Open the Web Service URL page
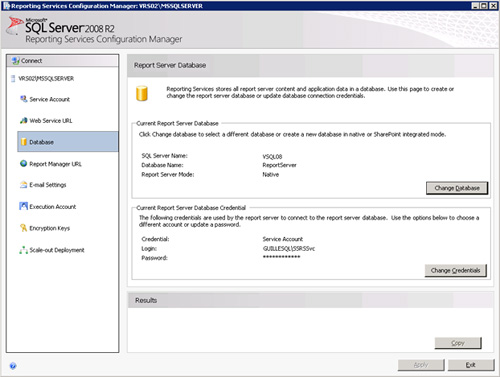This screenshot has height=377, width=500. tap(51, 121)
